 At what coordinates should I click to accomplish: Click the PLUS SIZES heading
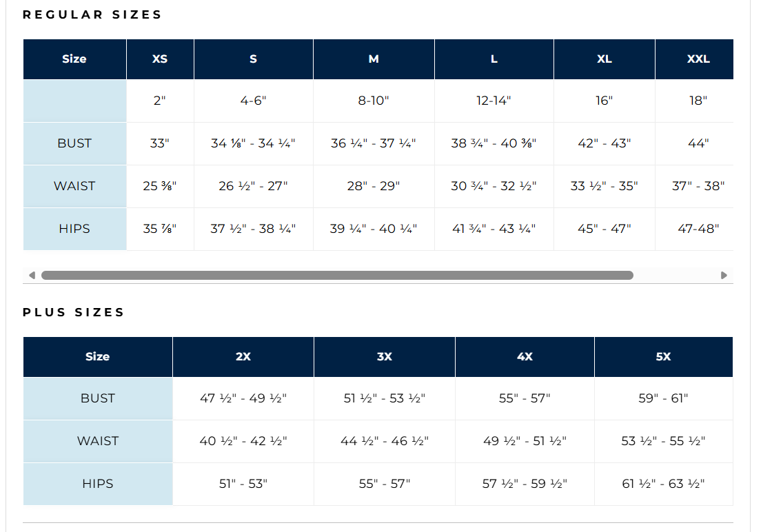(74, 312)
